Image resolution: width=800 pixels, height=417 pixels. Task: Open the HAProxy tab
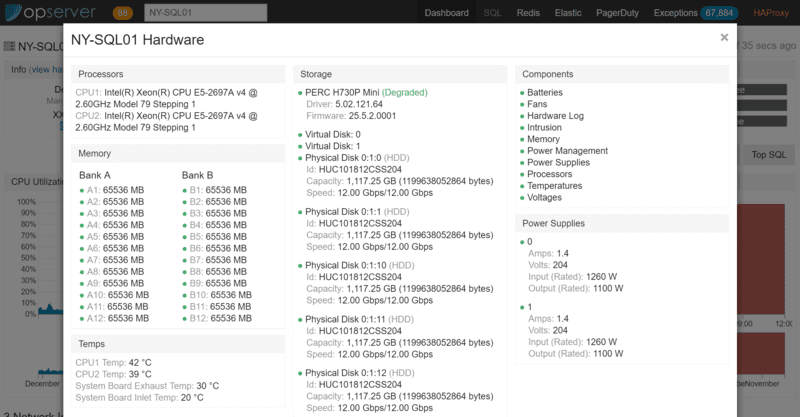coord(771,13)
